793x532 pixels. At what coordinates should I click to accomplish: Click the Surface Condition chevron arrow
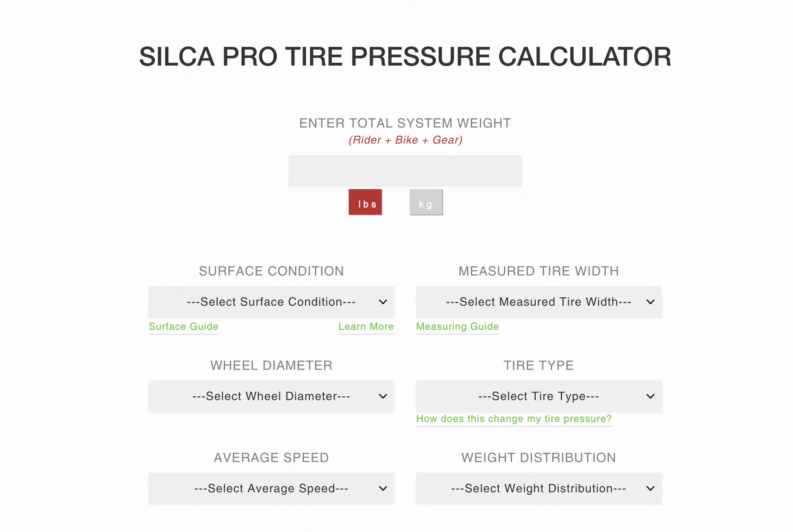click(x=383, y=302)
